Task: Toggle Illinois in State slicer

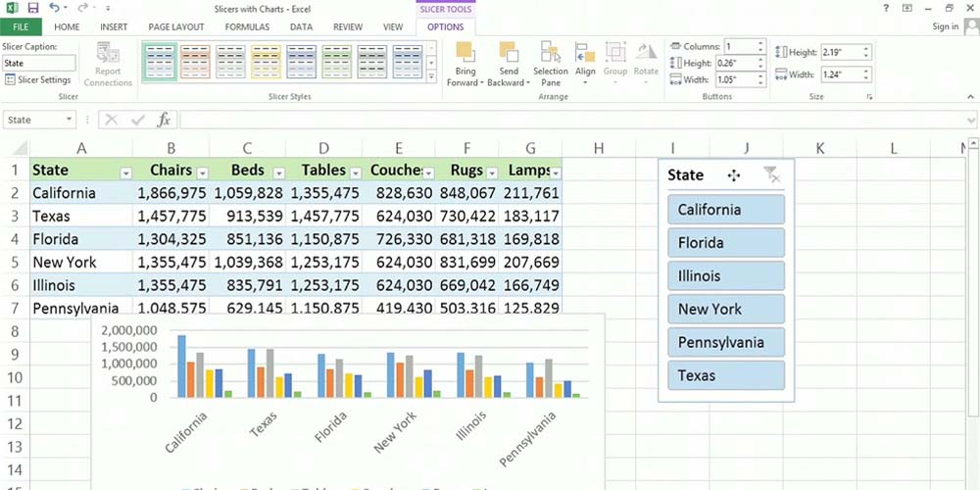Action: click(726, 275)
